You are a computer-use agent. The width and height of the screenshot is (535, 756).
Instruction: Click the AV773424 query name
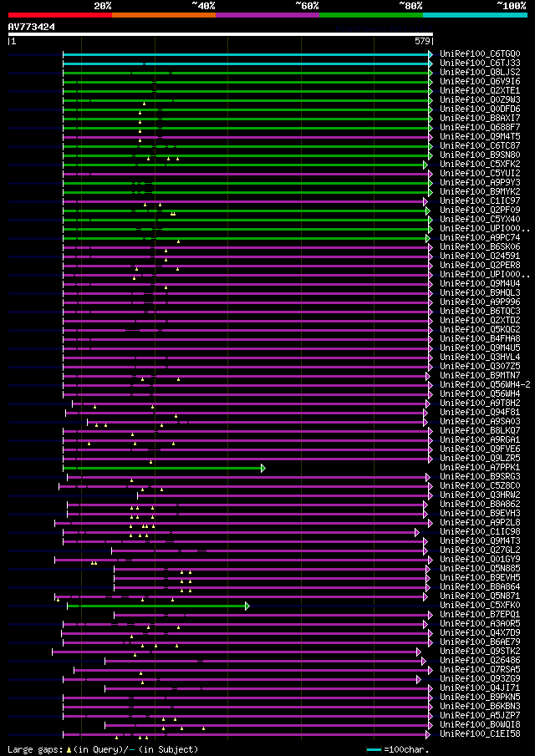click(32, 27)
